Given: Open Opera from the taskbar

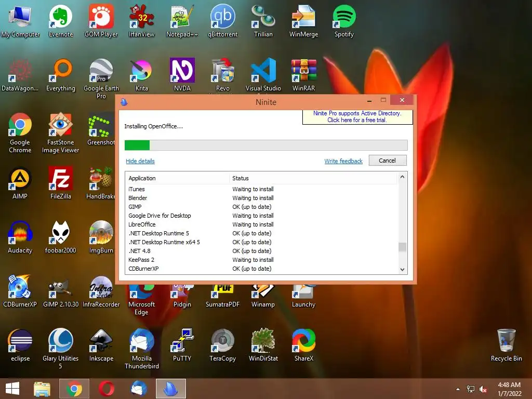Looking at the screenshot, I should 107,389.
